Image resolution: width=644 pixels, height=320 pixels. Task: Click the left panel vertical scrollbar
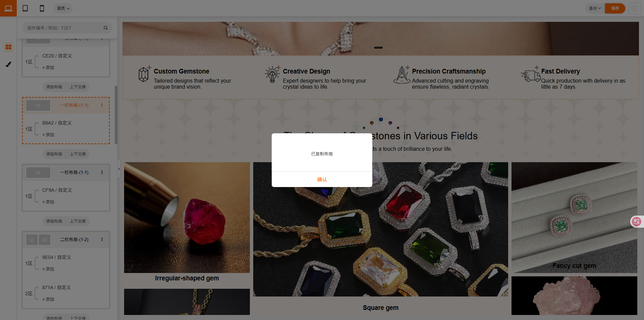tap(116, 115)
